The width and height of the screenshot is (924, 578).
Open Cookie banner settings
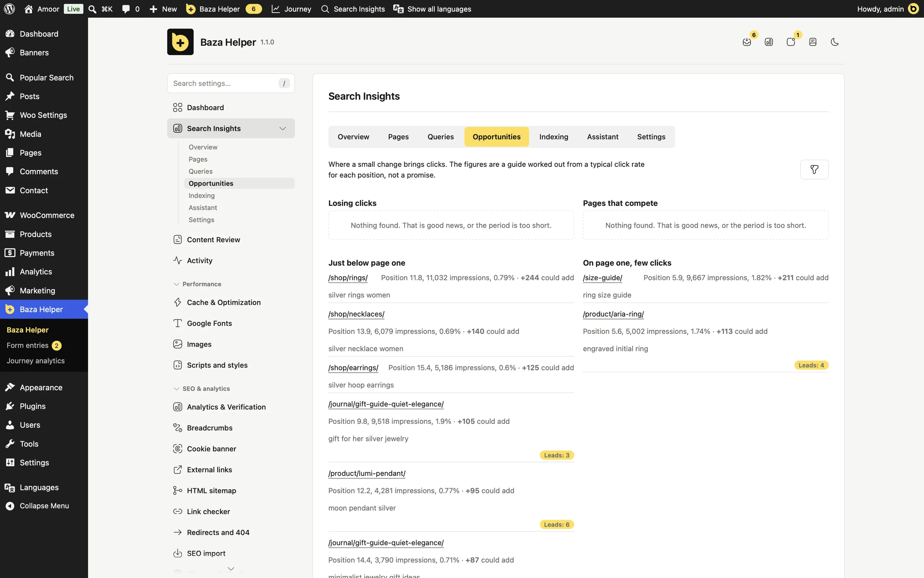[231, 449]
